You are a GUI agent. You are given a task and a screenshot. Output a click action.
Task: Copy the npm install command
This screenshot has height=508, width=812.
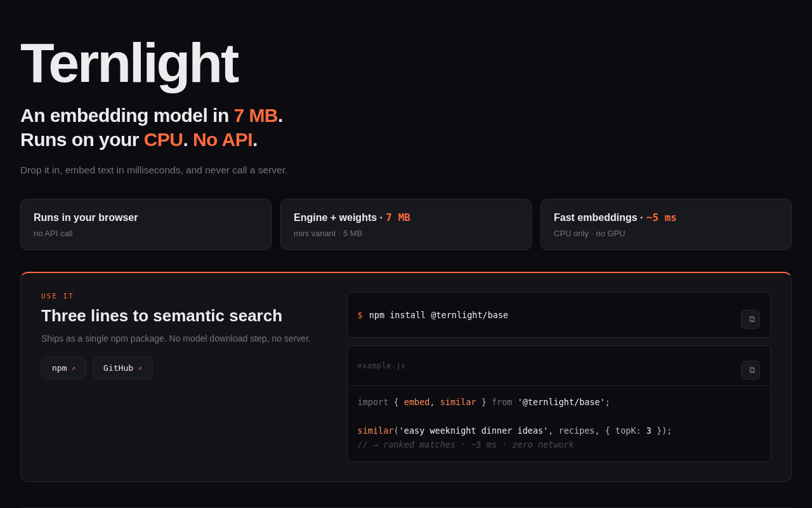click(750, 319)
